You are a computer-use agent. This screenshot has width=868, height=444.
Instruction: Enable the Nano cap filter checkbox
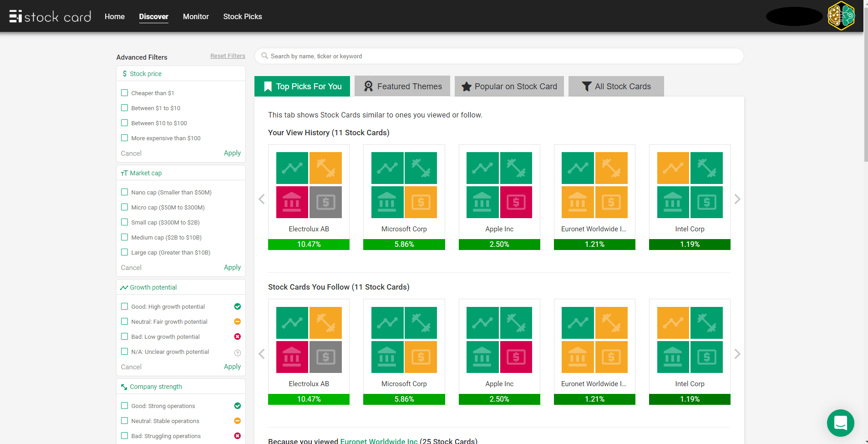(124, 192)
